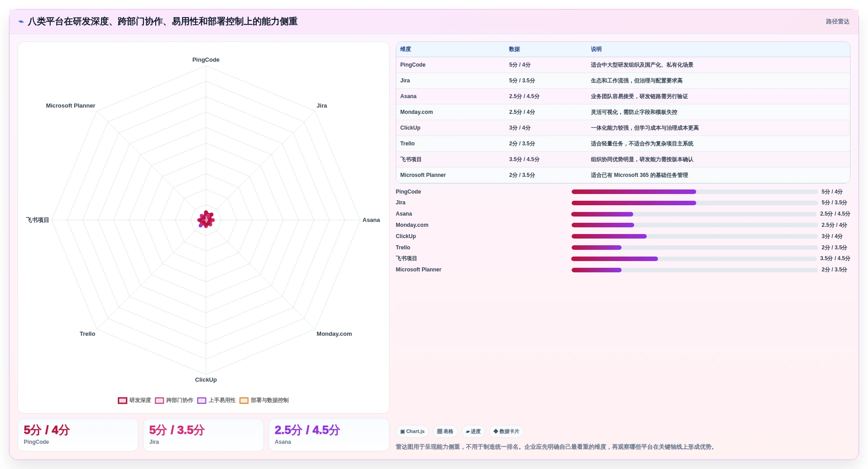This screenshot has width=868, height=469.
Task: Click the 一体化能力较强 description cell
Action: [x=644, y=128]
